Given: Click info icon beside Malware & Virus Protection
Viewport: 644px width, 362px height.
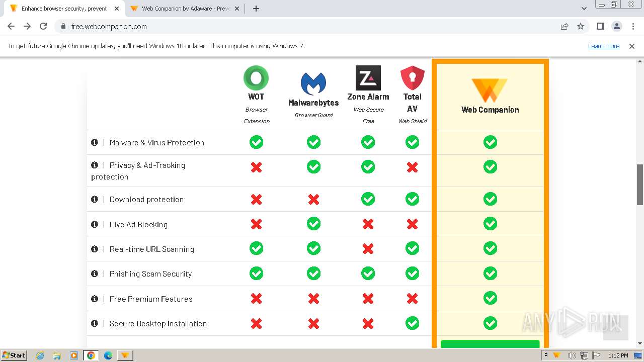Looking at the screenshot, I should pyautogui.click(x=95, y=142).
